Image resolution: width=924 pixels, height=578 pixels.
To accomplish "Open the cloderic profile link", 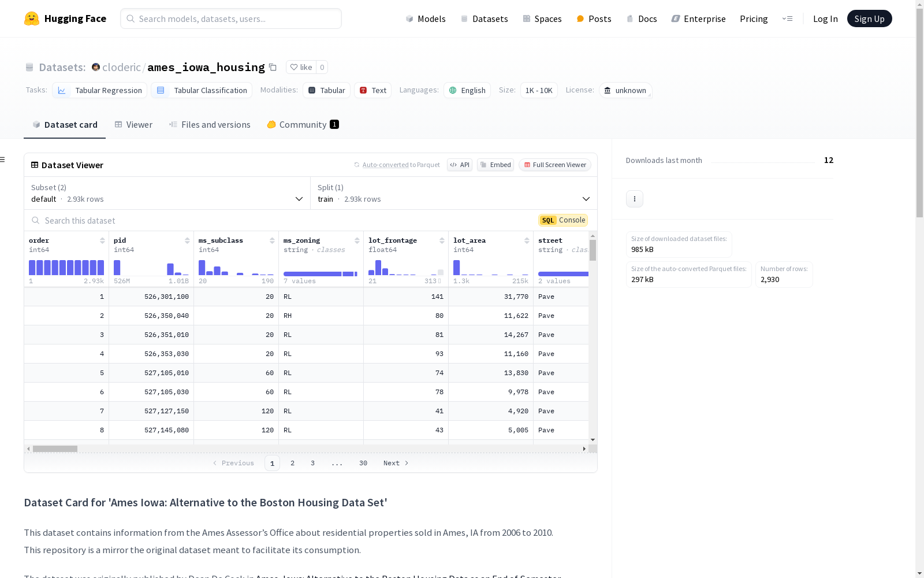I will coord(121,67).
